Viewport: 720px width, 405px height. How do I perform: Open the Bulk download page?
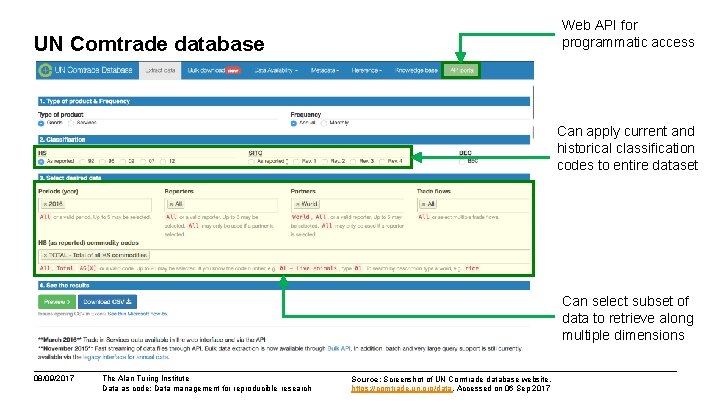click(214, 70)
